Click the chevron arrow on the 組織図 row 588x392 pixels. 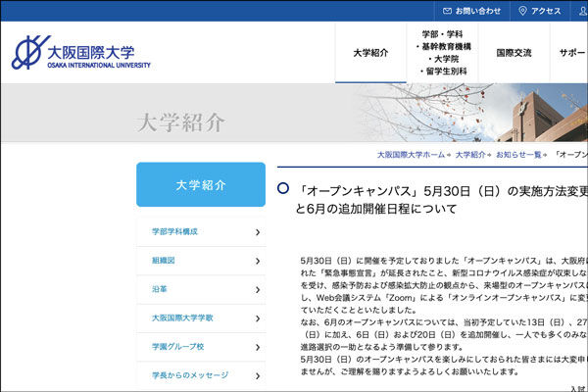pos(258,261)
